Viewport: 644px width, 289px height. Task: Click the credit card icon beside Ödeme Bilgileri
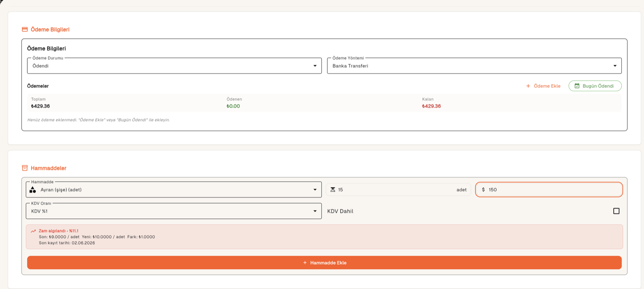click(25, 29)
